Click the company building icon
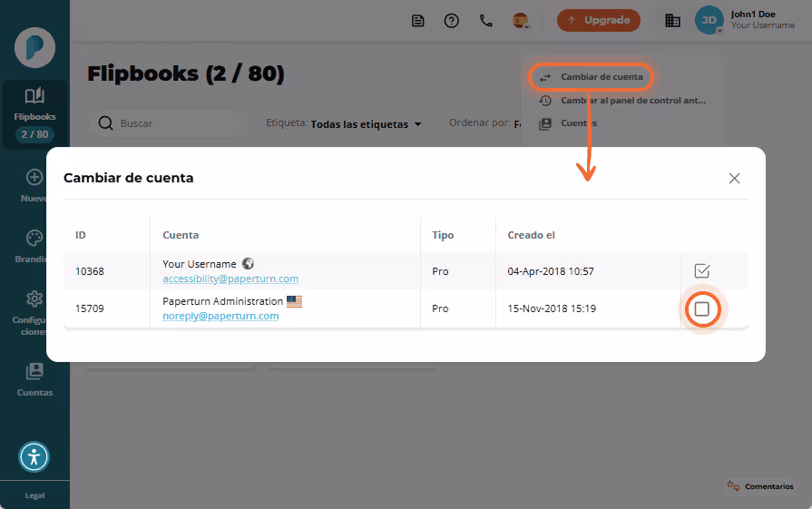This screenshot has height=509, width=812. pos(672,21)
